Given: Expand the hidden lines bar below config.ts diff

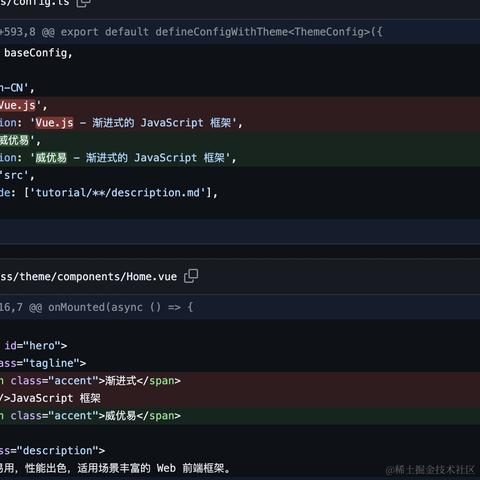Looking at the screenshot, I should tap(240, 231).
